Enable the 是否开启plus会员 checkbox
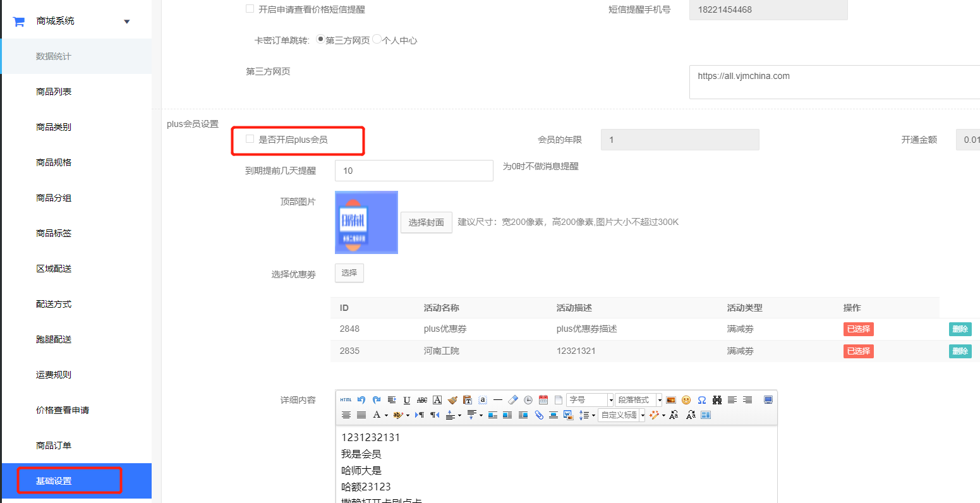This screenshot has height=503, width=980. (250, 139)
